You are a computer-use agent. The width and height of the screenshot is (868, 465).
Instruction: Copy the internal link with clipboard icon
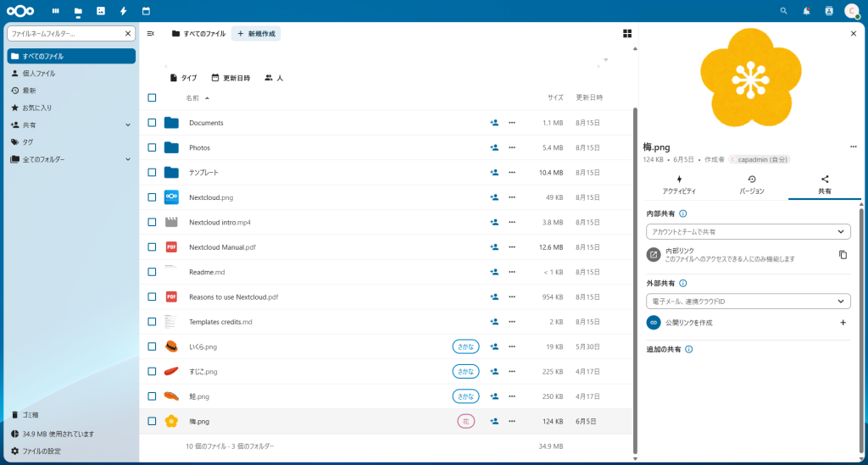(843, 254)
